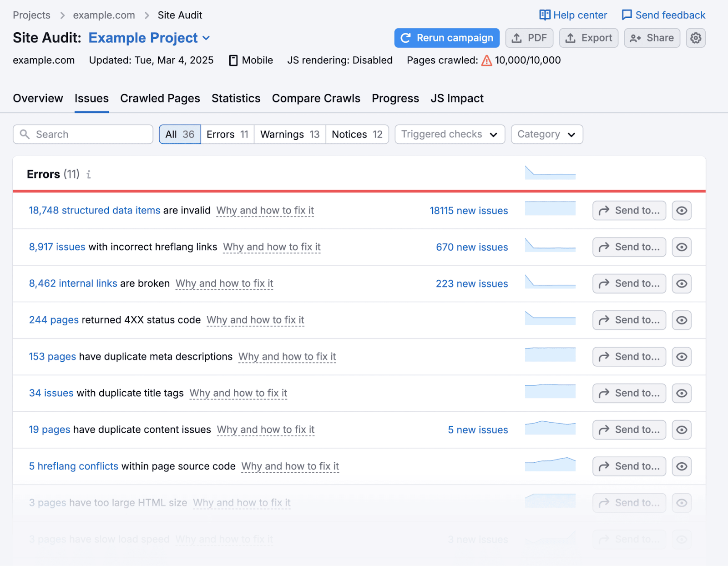Hide the duplicate title tags issue
728x566 pixels.
[x=681, y=393]
